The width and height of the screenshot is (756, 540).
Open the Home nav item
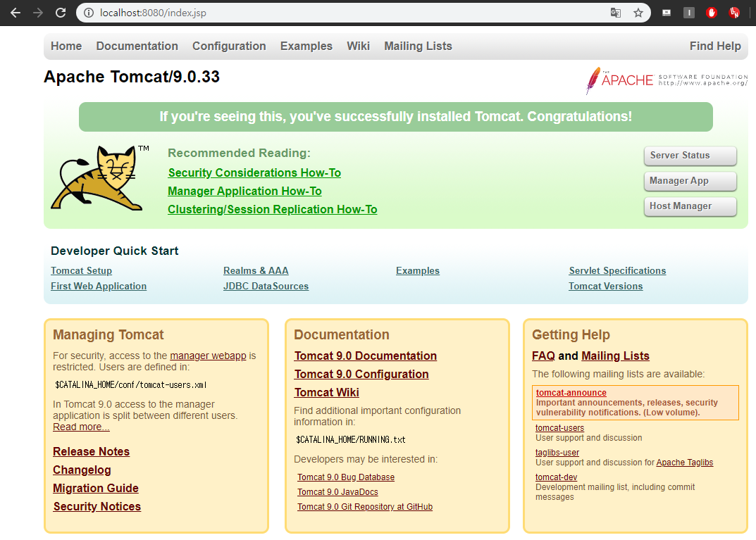click(x=66, y=46)
